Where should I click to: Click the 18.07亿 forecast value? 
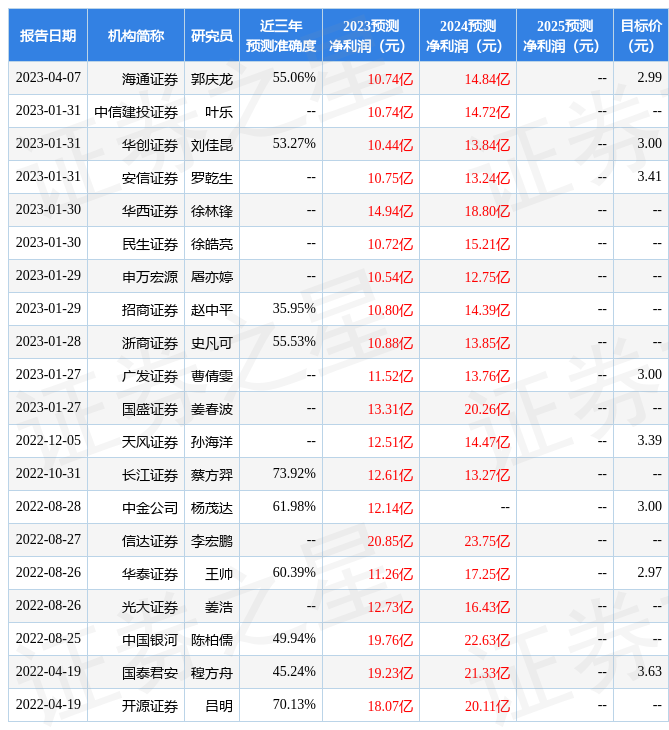tap(391, 707)
